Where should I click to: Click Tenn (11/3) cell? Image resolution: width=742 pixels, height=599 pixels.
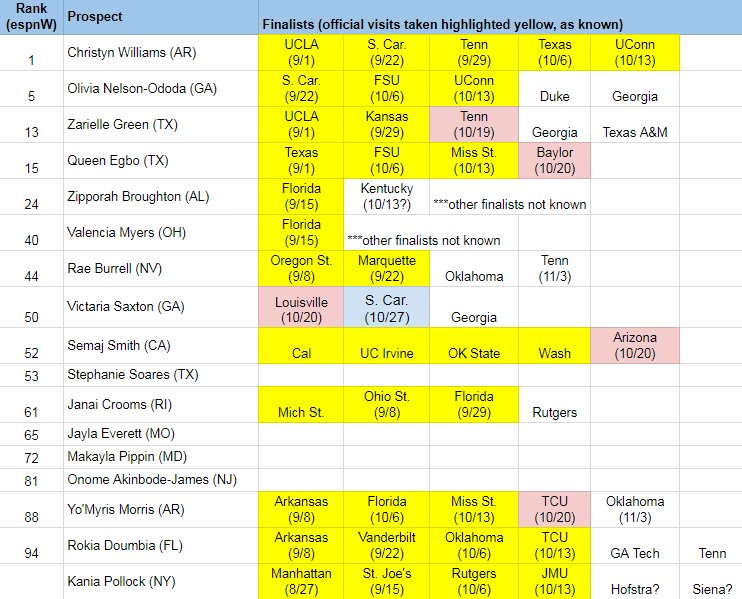[x=555, y=268]
